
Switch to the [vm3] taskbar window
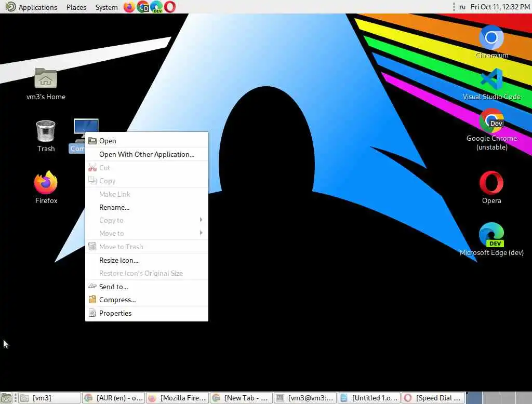pyautogui.click(x=49, y=398)
